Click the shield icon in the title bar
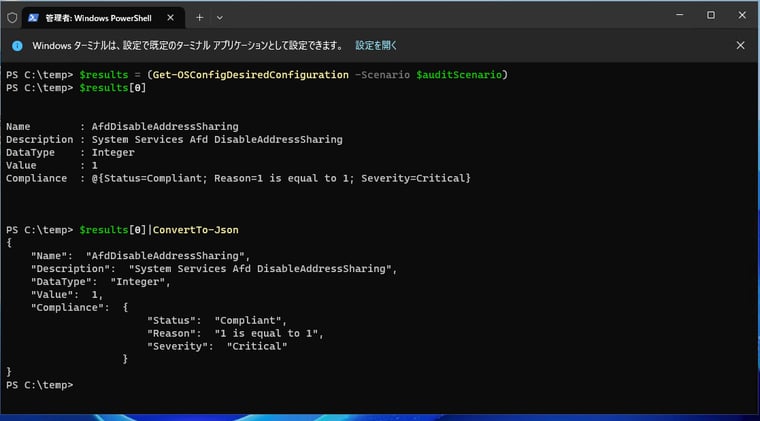The width and height of the screenshot is (760, 421). click(x=12, y=18)
